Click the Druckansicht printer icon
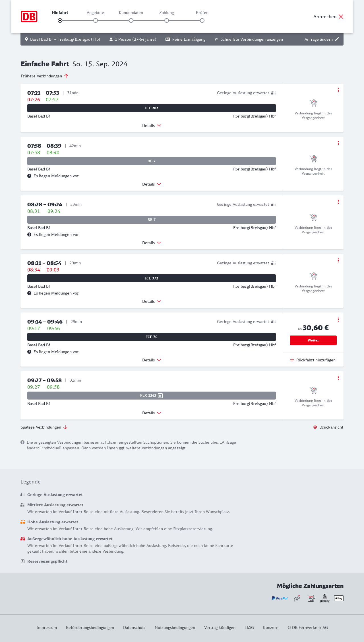The width and height of the screenshot is (364, 642). [x=315, y=427]
